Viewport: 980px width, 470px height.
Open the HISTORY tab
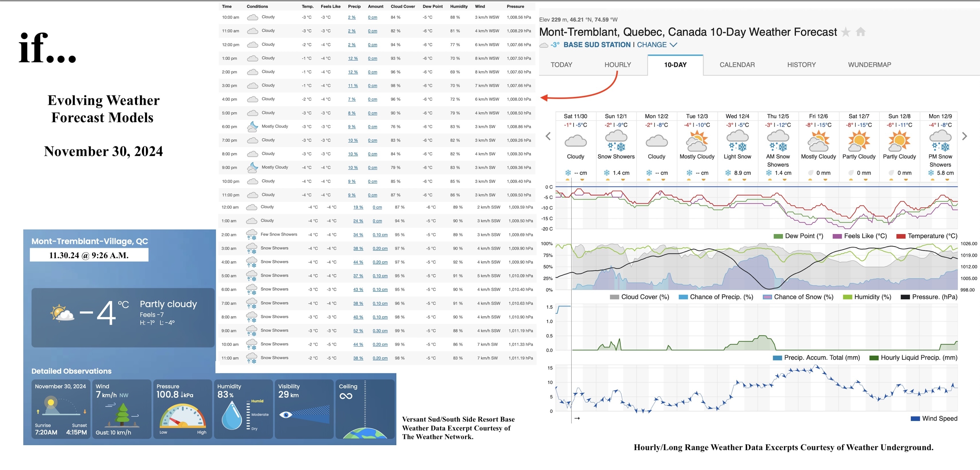[801, 65]
